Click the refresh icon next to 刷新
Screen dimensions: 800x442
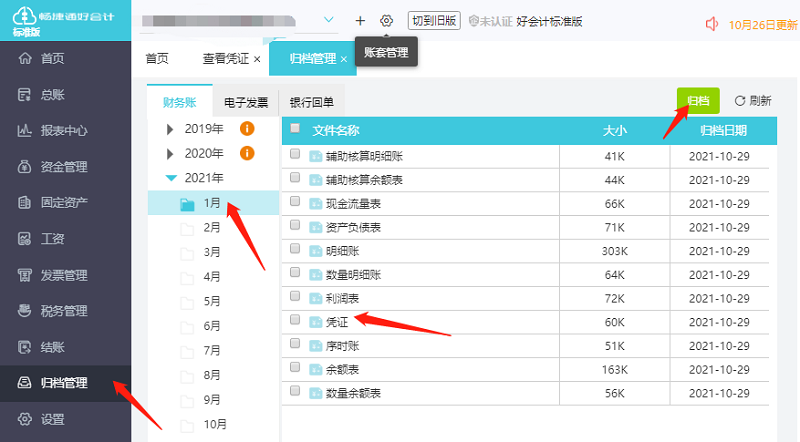740,101
